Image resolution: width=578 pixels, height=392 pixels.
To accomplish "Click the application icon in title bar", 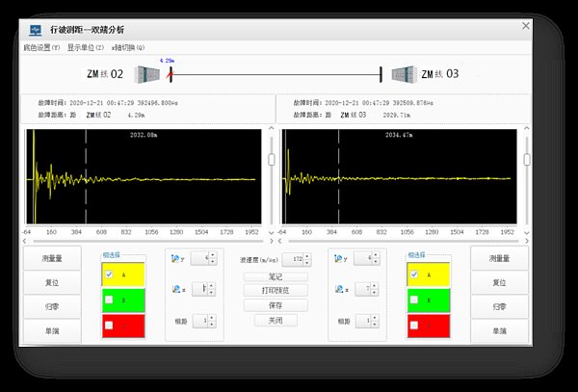I will point(35,30).
